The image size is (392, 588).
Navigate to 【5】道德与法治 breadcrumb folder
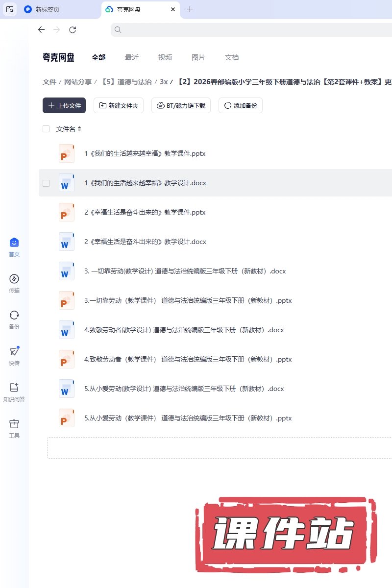tap(126, 82)
